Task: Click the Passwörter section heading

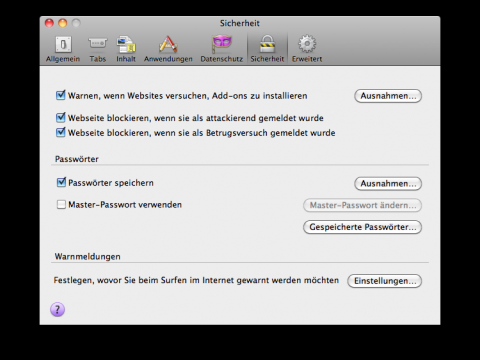Action: (77, 159)
